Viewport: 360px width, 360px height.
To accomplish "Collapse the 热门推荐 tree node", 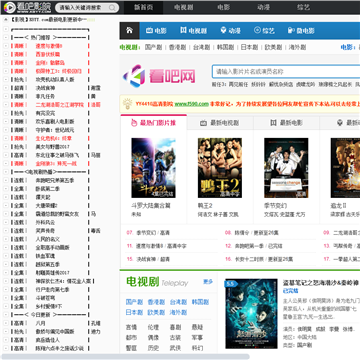I will pos(6,37).
